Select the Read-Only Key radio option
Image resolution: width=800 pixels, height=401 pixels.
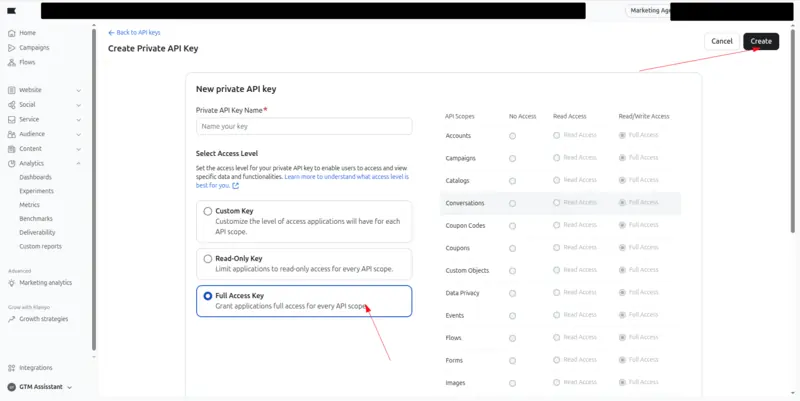click(208, 259)
